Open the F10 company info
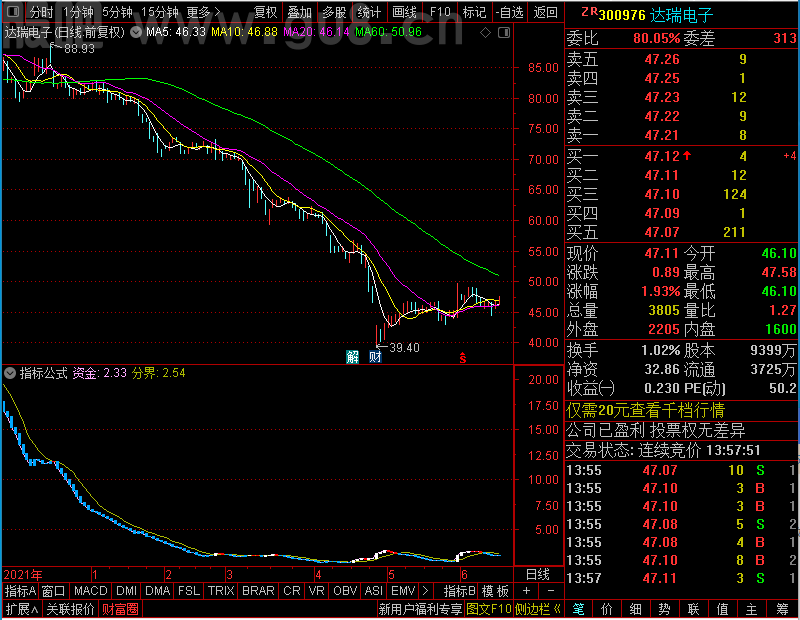Screen dimensions: 800x620 click(x=440, y=12)
